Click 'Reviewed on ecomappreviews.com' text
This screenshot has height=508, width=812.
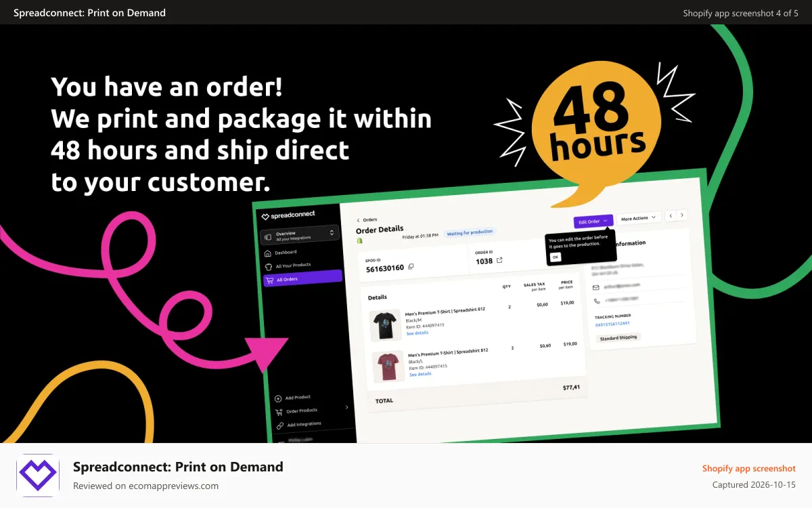click(145, 486)
